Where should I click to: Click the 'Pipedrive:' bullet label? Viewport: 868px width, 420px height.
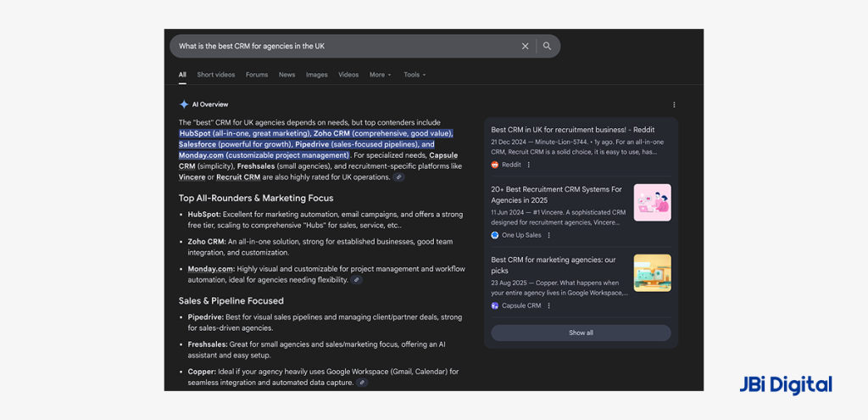coord(205,317)
